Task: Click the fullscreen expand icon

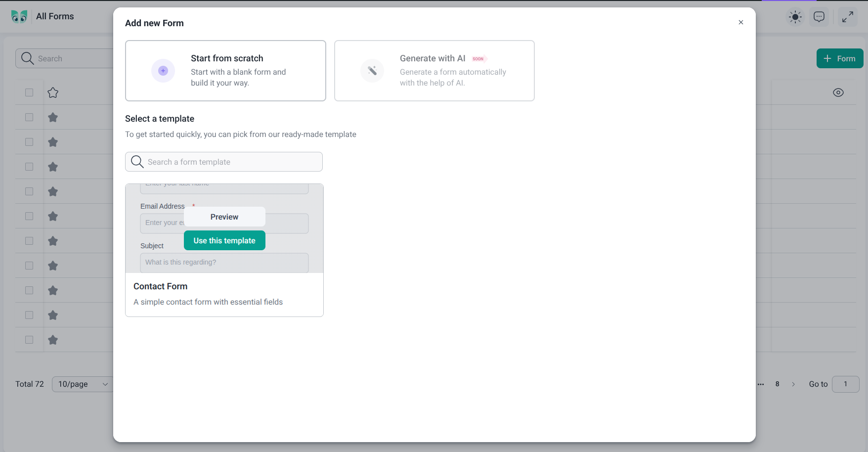Action: 847,17
